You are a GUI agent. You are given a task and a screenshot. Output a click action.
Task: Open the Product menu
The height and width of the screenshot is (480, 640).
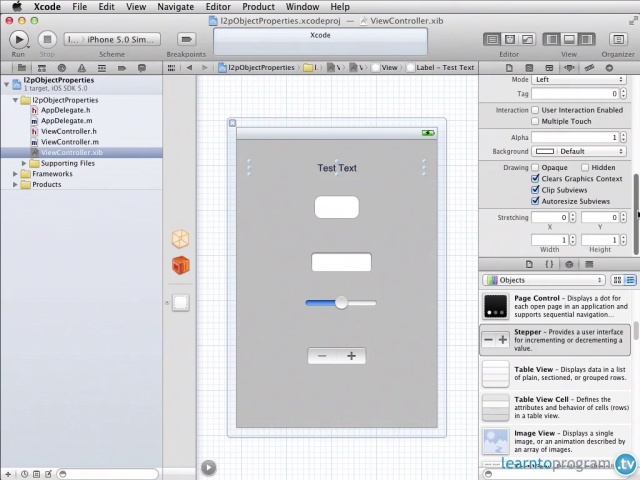tap(258, 7)
